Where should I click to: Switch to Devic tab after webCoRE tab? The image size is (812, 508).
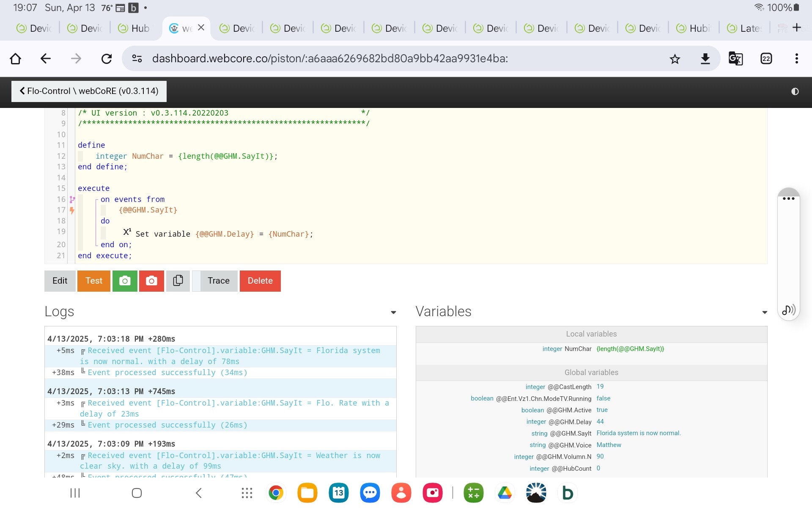(x=237, y=28)
